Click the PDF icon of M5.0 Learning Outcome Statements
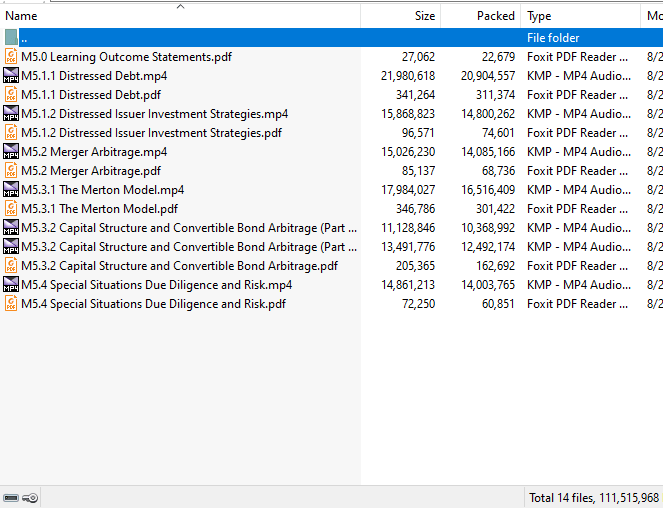Viewport: 663px width, 508px height. (x=11, y=56)
